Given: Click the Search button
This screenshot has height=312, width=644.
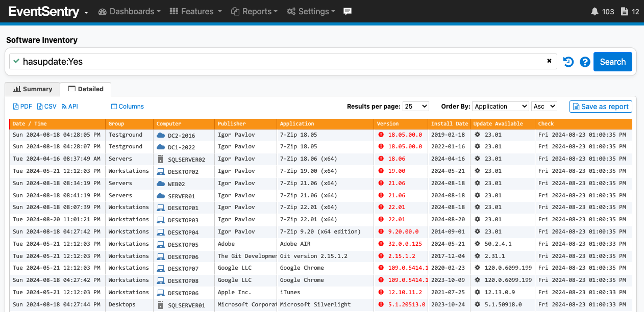Looking at the screenshot, I should click(x=613, y=62).
